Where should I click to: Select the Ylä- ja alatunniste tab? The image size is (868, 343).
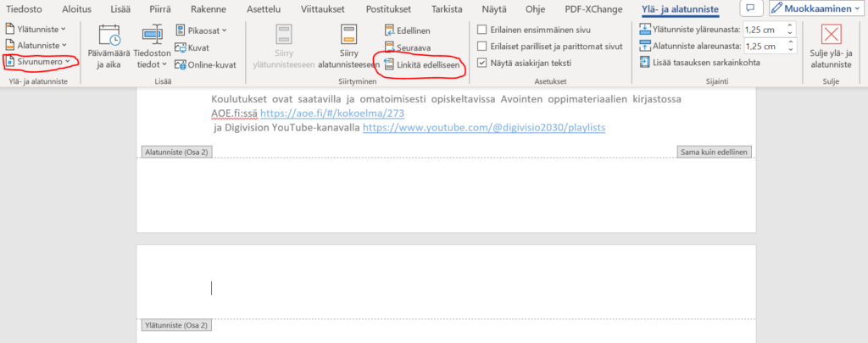(x=680, y=9)
